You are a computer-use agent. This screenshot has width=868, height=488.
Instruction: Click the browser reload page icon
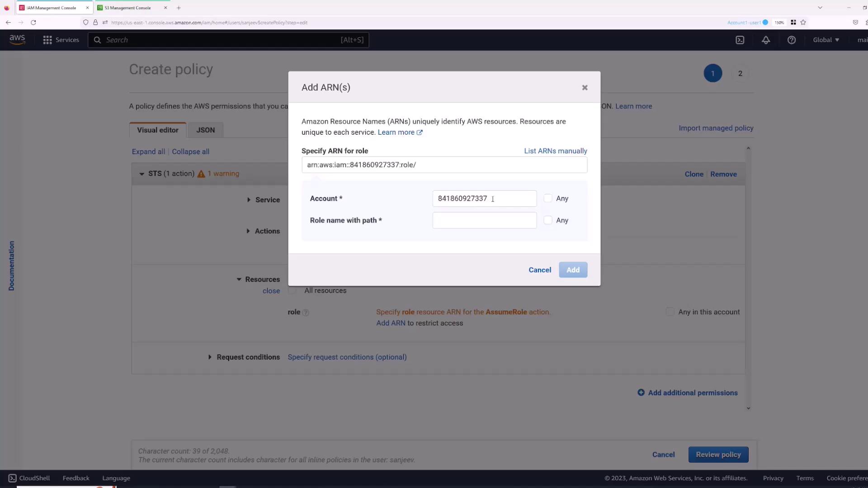(x=33, y=23)
